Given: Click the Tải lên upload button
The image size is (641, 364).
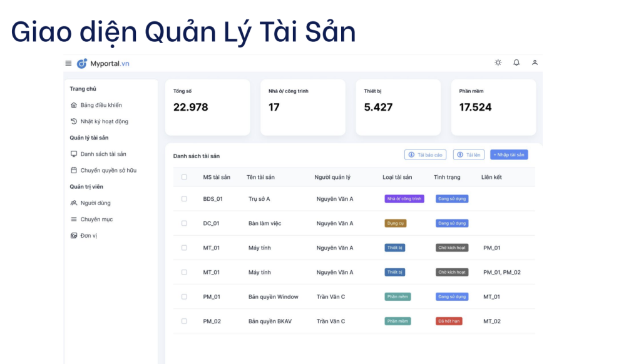Looking at the screenshot, I should 468,154.
